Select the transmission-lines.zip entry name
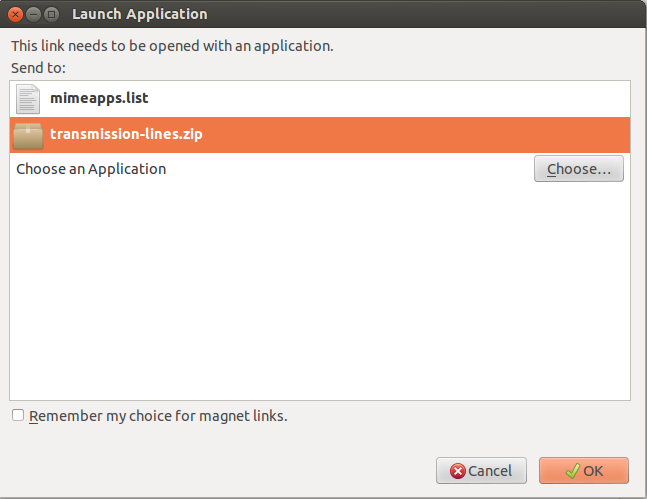647x499 pixels. [x=126, y=134]
